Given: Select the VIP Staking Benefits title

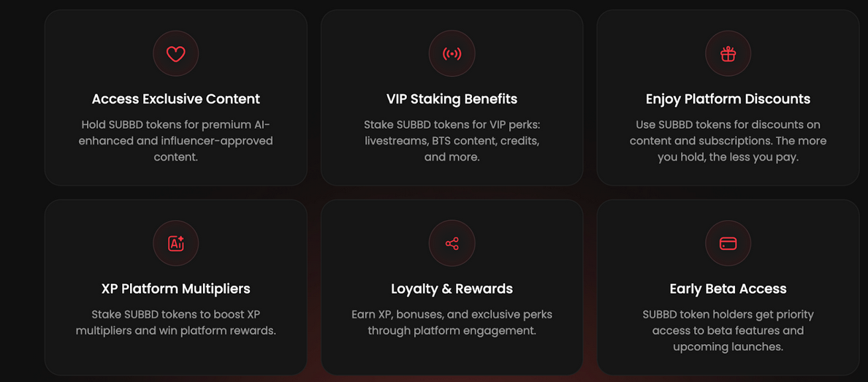Looking at the screenshot, I should click(452, 99).
